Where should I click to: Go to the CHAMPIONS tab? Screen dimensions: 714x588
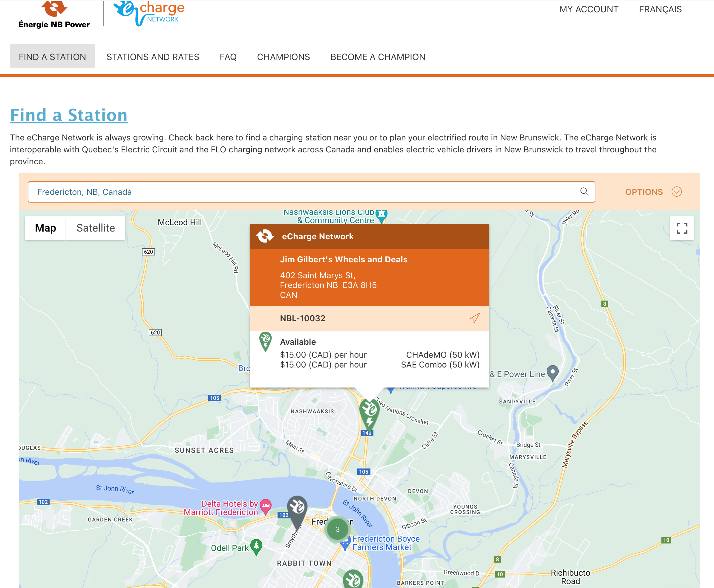(284, 57)
